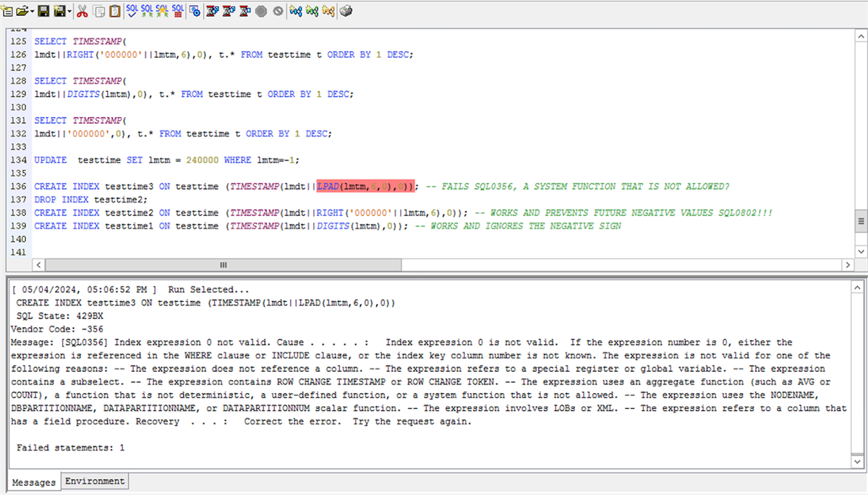Screen dimensions: 868x495
Task: Click SQL icon with yellow star
Action: 162,11
